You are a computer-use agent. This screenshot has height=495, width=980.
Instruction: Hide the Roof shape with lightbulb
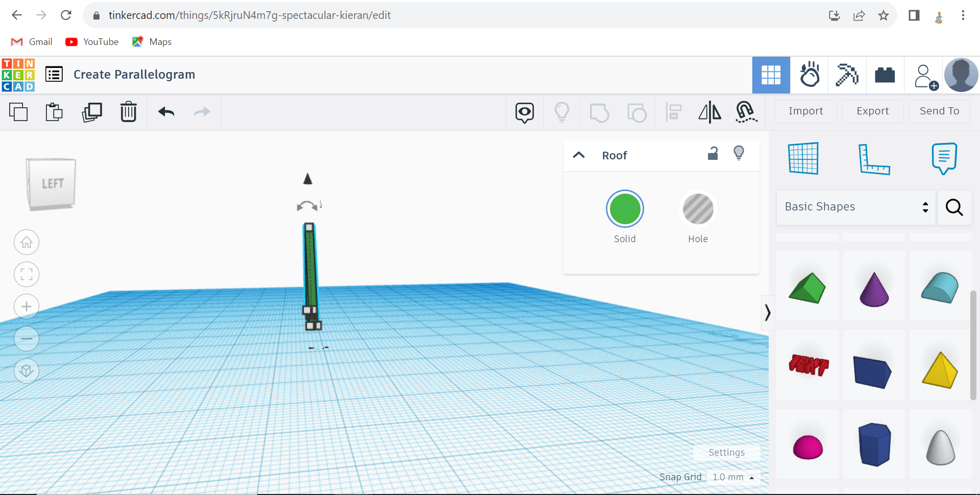739,153
